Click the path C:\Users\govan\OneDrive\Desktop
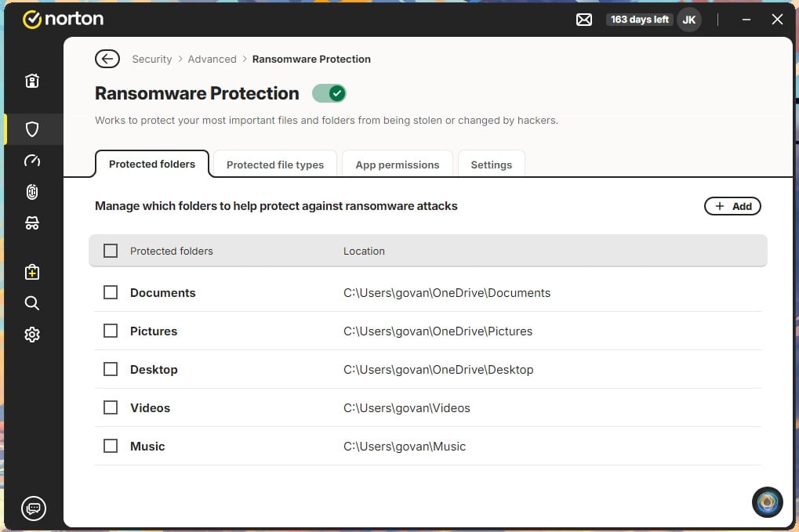799x532 pixels. pyautogui.click(x=438, y=370)
